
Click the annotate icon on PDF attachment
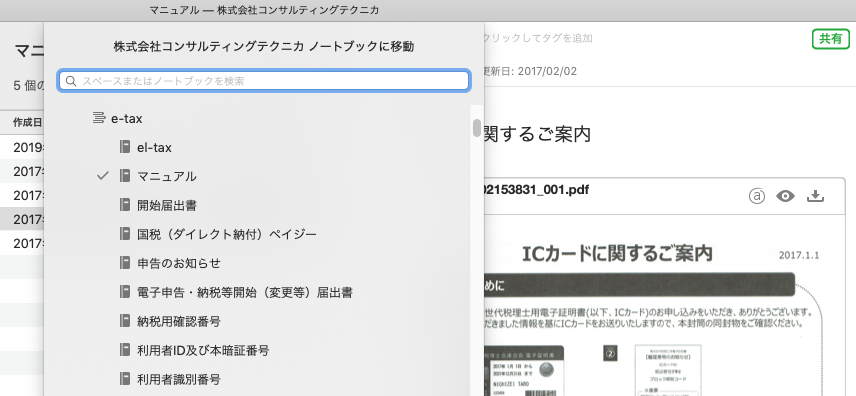tap(757, 197)
